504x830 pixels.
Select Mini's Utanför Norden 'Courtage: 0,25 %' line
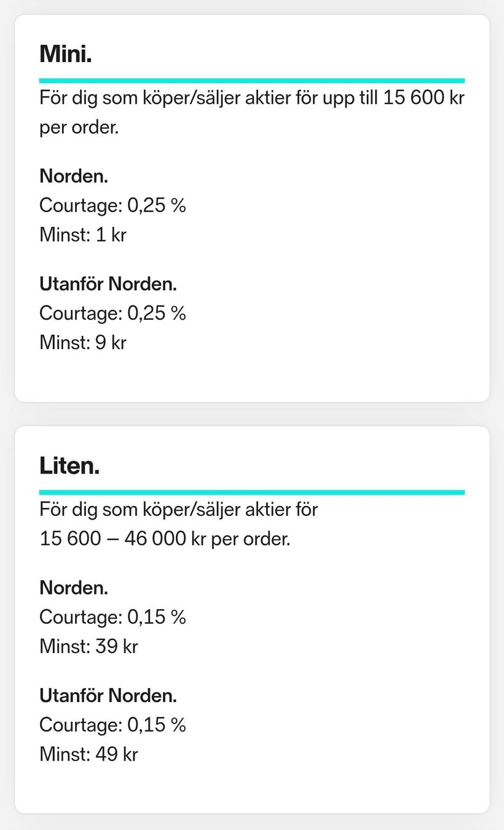(112, 314)
